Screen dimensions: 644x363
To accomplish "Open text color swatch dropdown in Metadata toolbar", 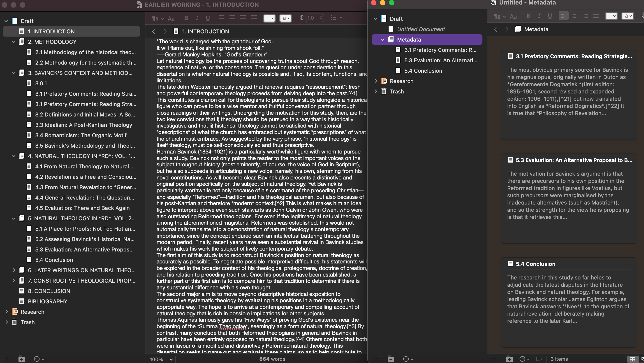I will (611, 16).
